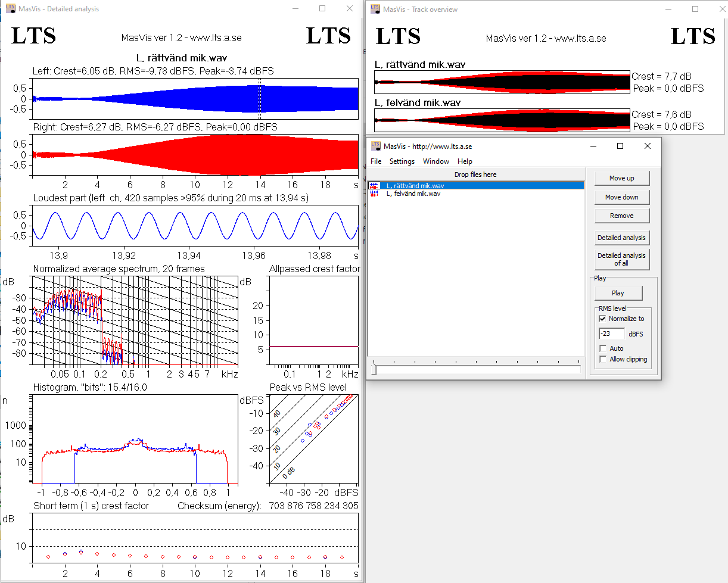Run Detailed analysis of all files

[x=621, y=259]
